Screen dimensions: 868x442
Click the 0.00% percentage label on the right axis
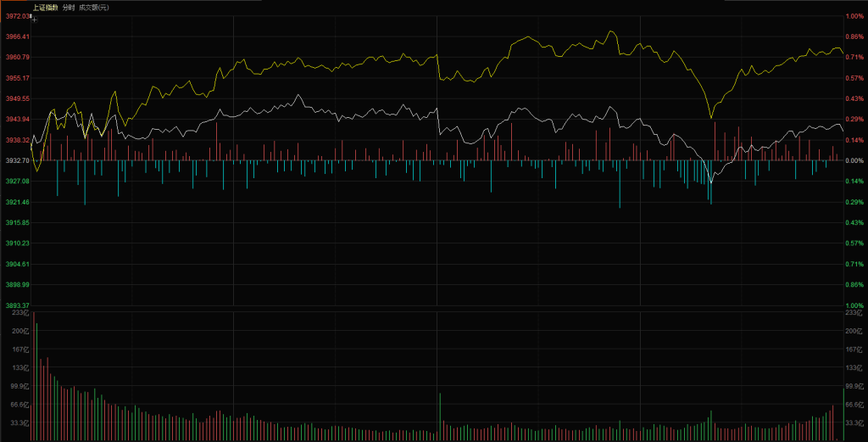pos(854,160)
